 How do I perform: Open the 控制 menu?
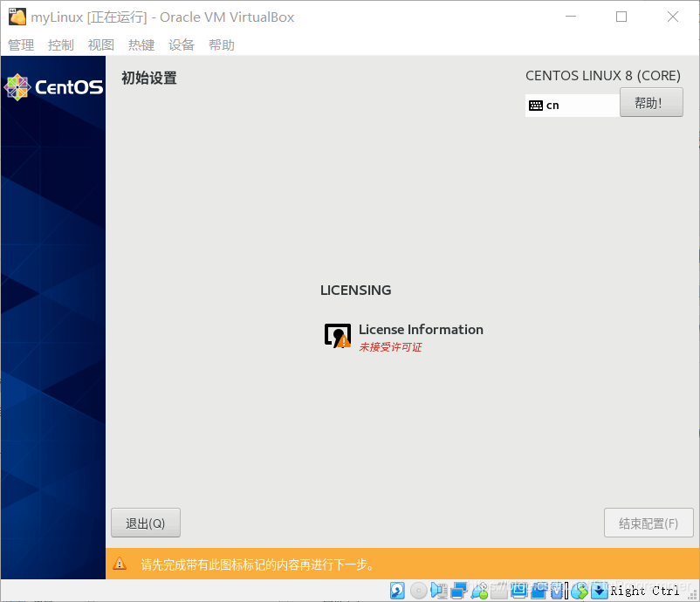tap(61, 44)
